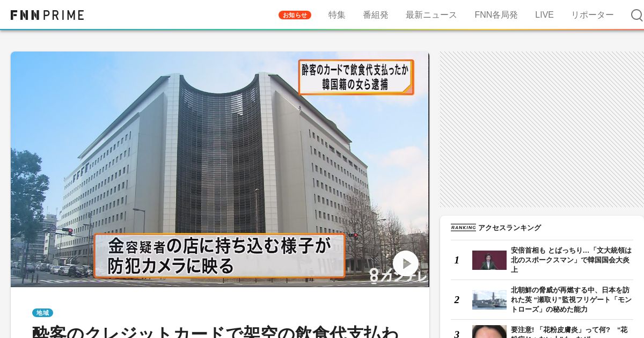Click the advertisement placeholder area
Image resolution: width=644 pixels, height=338 pixels.
coord(541,129)
